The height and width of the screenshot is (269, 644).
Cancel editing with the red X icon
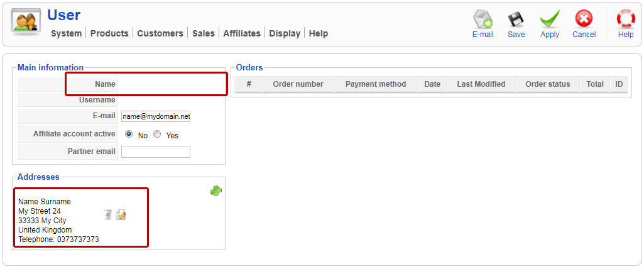584,24
